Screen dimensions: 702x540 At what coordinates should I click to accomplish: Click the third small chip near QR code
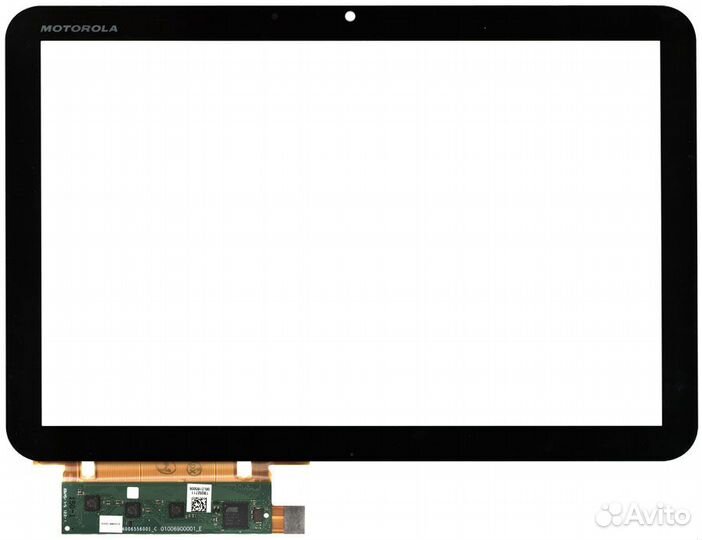tap(177, 510)
